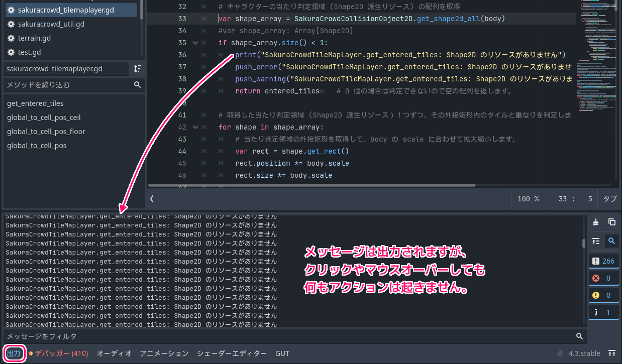Toggle warning messages filter with yellow icon
The height and width of the screenshot is (364, 622).
click(603, 295)
